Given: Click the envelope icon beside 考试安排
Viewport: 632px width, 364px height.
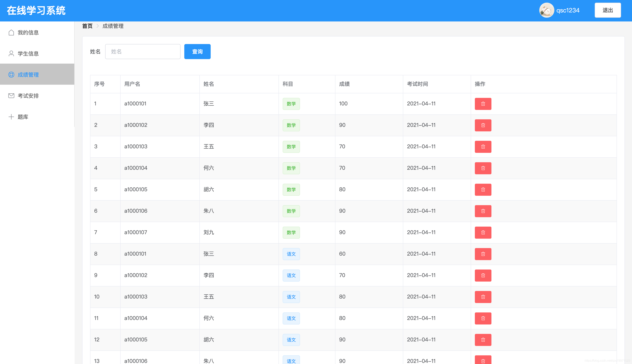Looking at the screenshot, I should 11,96.
